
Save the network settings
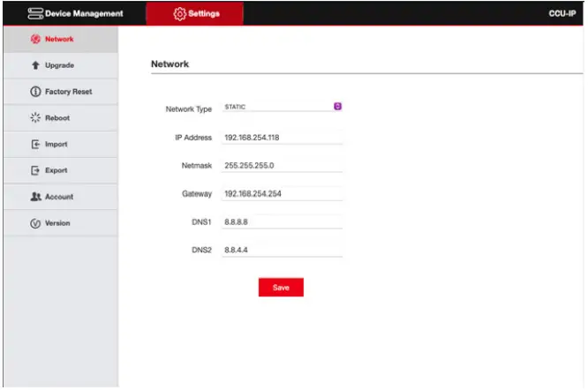point(281,288)
